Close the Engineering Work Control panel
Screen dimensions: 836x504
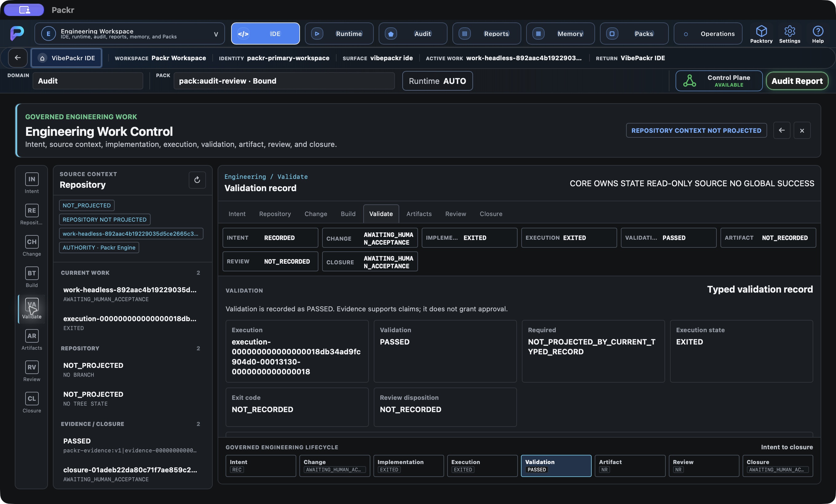tap(802, 130)
